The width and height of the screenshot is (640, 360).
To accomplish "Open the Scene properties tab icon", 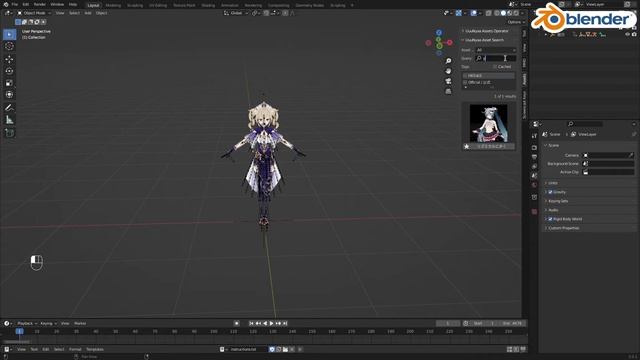I will (534, 176).
